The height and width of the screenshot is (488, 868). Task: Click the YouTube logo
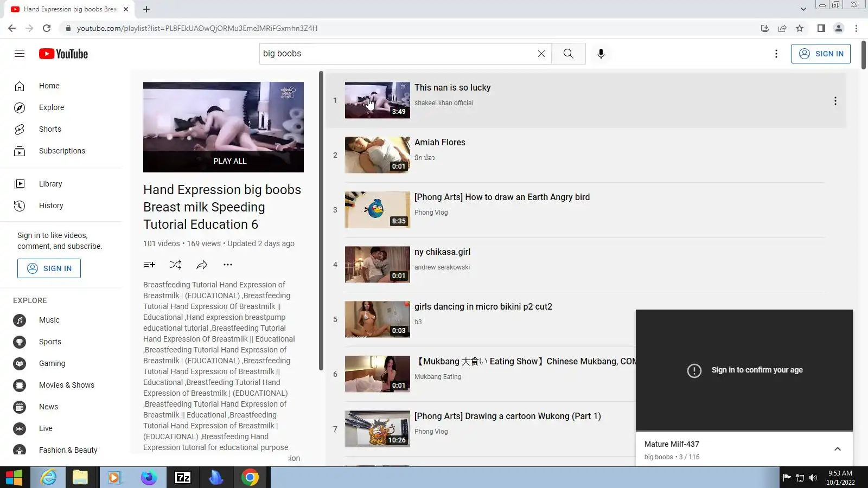pyautogui.click(x=63, y=54)
